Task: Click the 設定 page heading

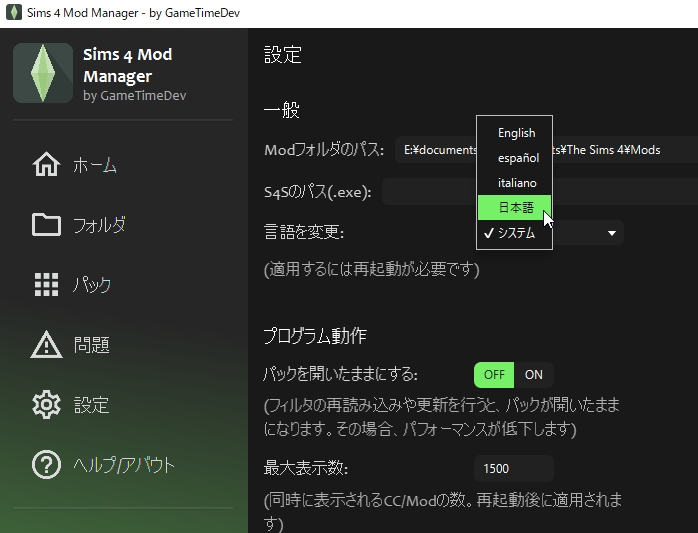Action: click(283, 55)
